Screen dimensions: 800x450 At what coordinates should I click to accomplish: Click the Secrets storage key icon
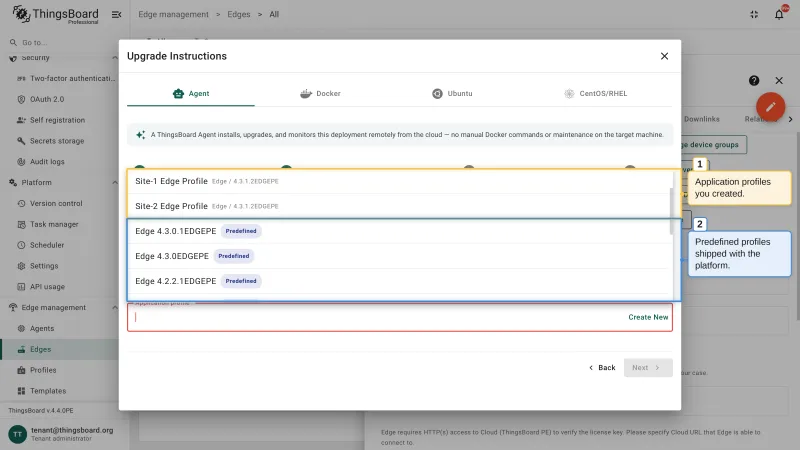pos(21,141)
